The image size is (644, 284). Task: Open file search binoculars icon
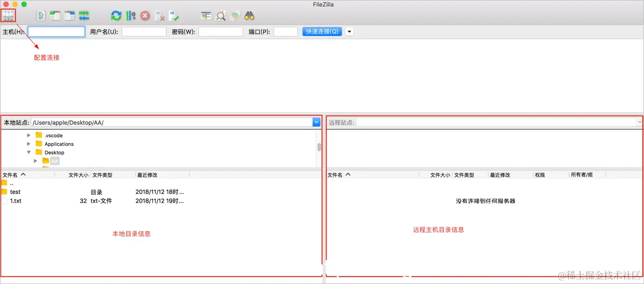pyautogui.click(x=249, y=16)
